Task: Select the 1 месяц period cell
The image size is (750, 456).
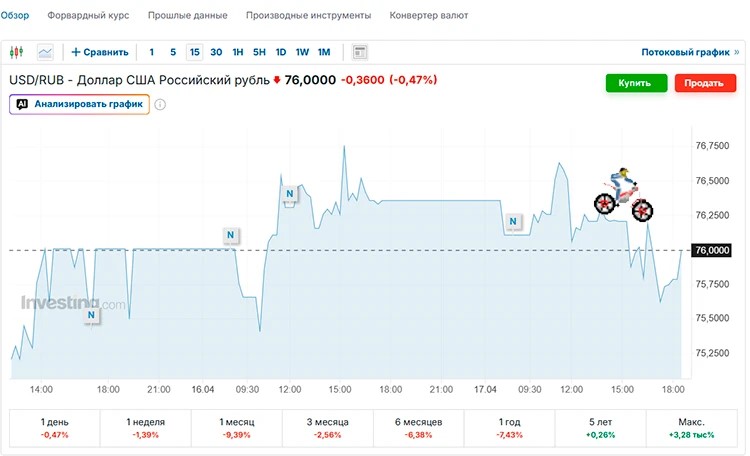Action: [x=237, y=428]
